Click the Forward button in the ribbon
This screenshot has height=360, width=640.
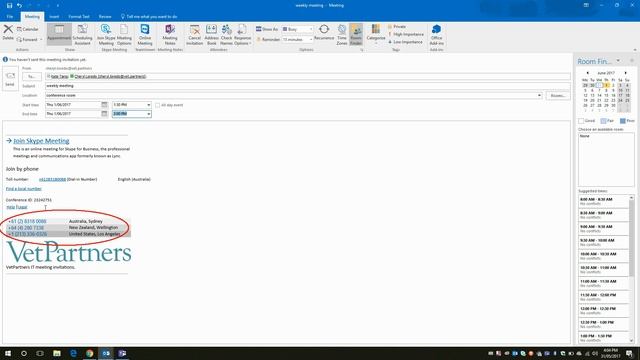[28, 40]
